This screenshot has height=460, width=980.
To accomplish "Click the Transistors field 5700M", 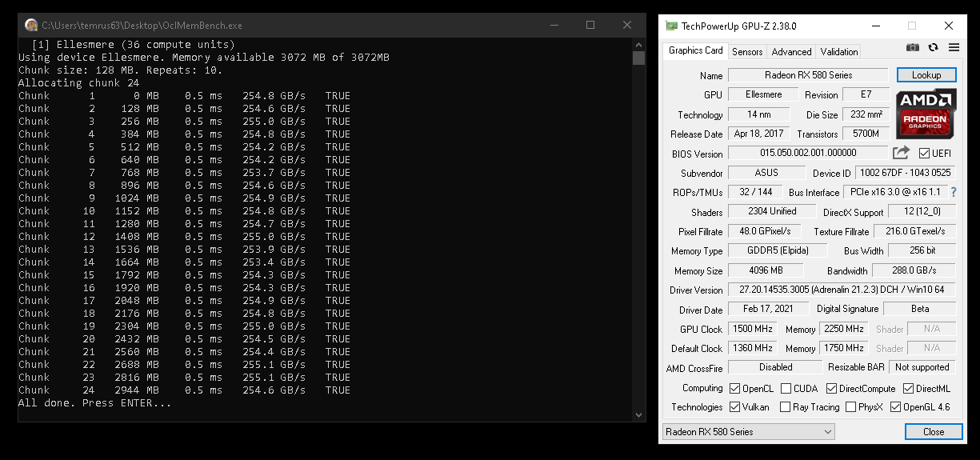I will [866, 134].
